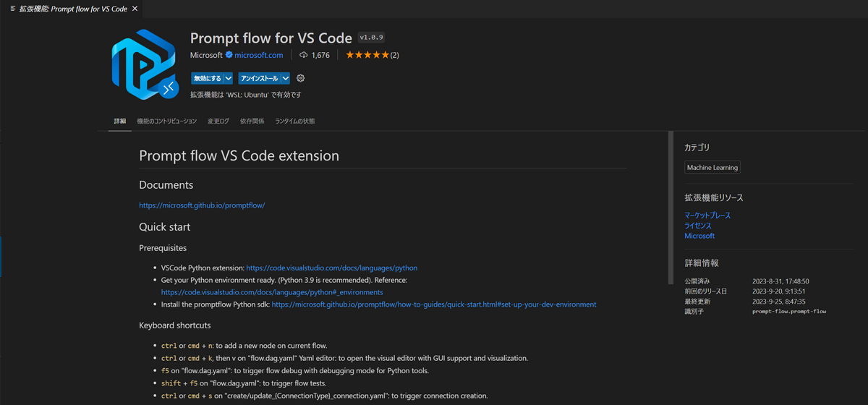Click the Machine Learning category tag

point(712,167)
